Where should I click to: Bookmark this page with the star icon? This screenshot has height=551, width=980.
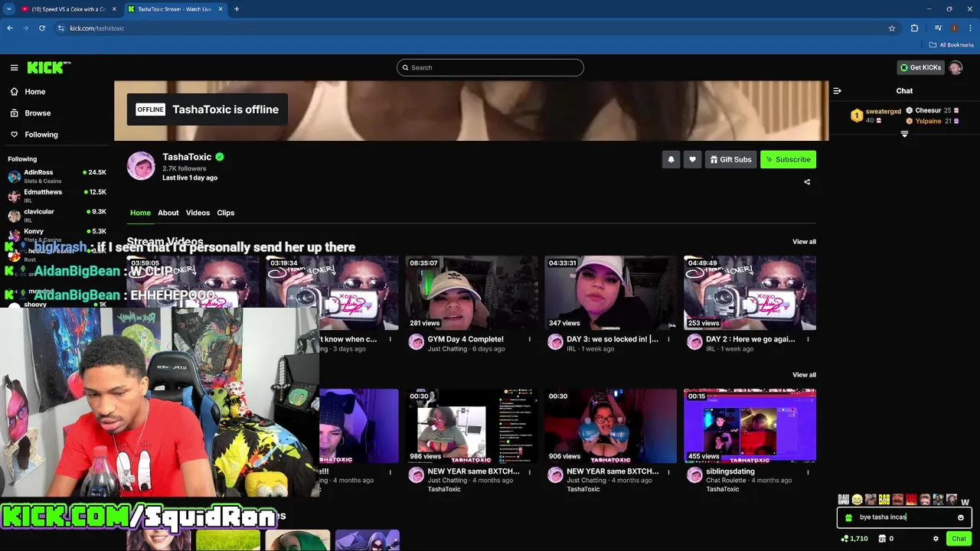(892, 28)
